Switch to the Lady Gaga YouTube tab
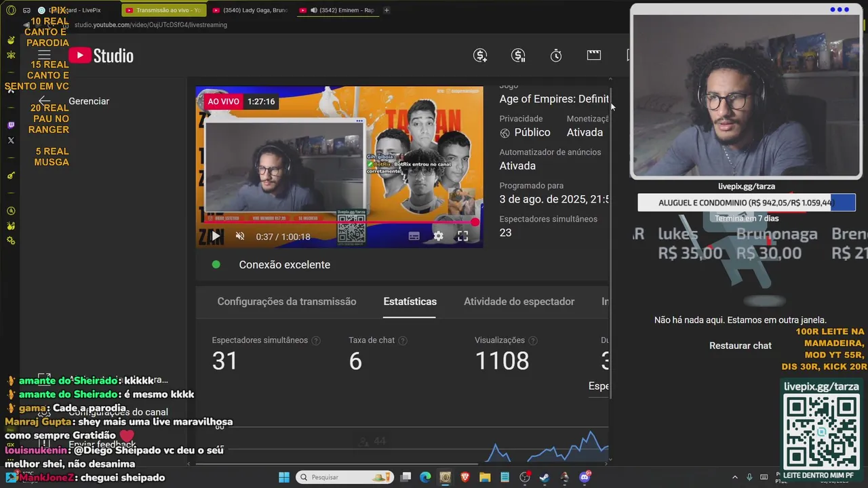 point(250,10)
